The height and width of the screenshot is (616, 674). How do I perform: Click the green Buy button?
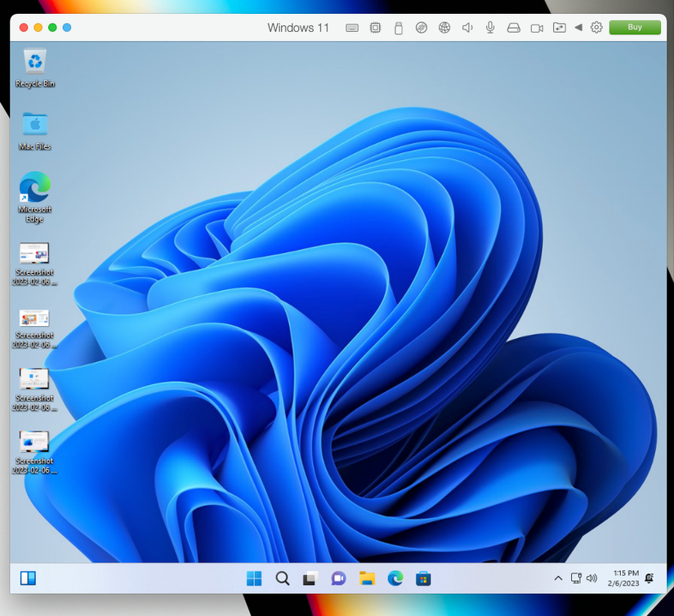635,27
